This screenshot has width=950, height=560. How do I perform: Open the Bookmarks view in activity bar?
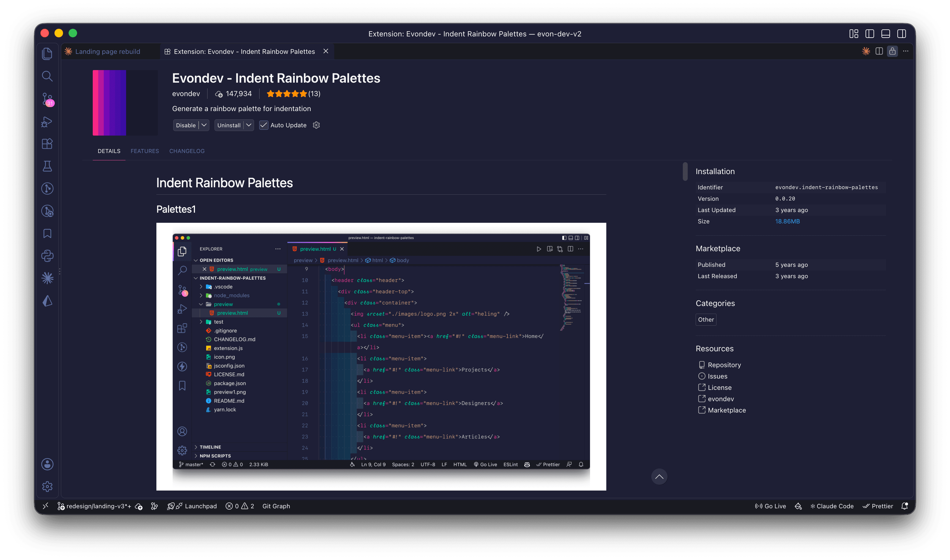point(47,233)
